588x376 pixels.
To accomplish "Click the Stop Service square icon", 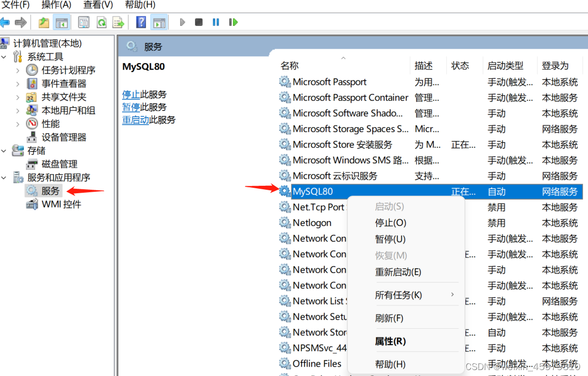I will 199,22.
